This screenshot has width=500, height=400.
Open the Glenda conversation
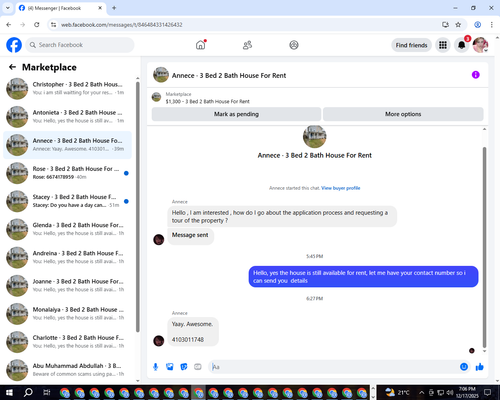[x=68, y=229]
